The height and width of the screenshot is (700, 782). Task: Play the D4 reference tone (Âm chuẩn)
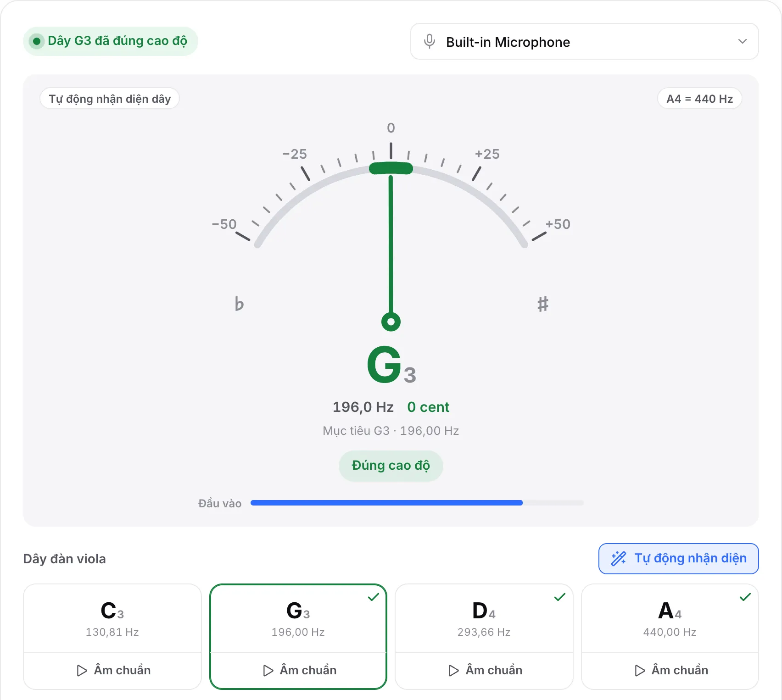click(484, 670)
